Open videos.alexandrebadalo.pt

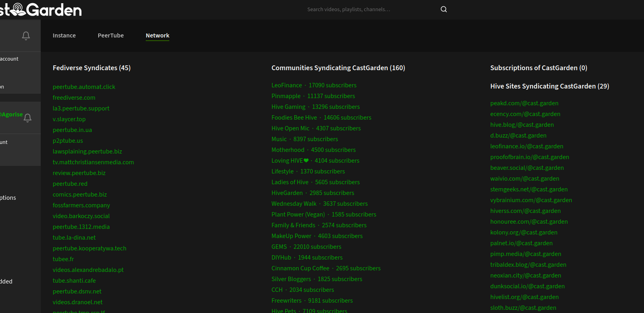point(88,270)
